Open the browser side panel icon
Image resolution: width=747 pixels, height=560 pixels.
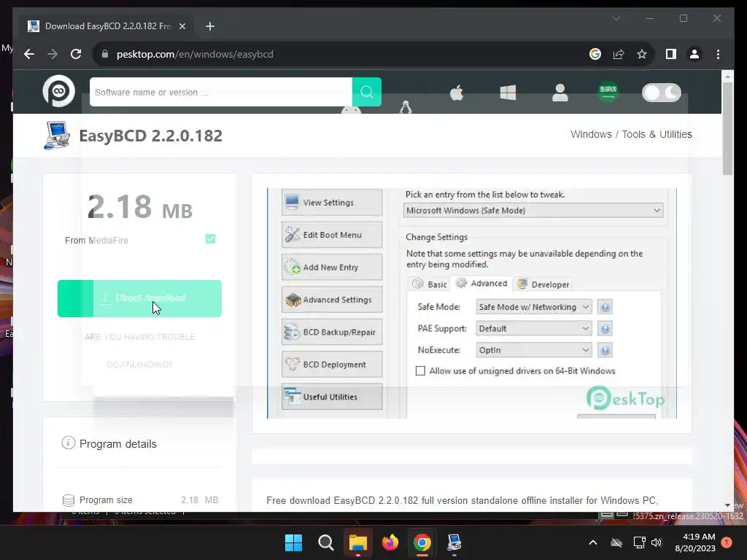pyautogui.click(x=671, y=54)
